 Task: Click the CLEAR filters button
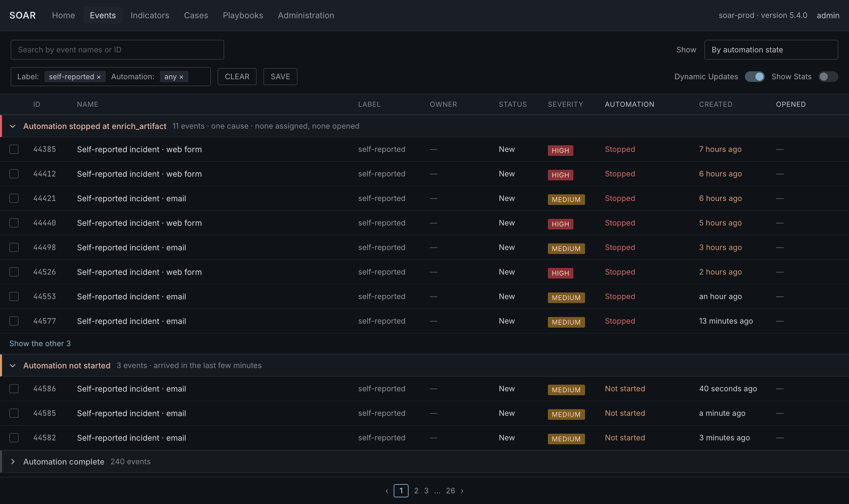(x=237, y=77)
